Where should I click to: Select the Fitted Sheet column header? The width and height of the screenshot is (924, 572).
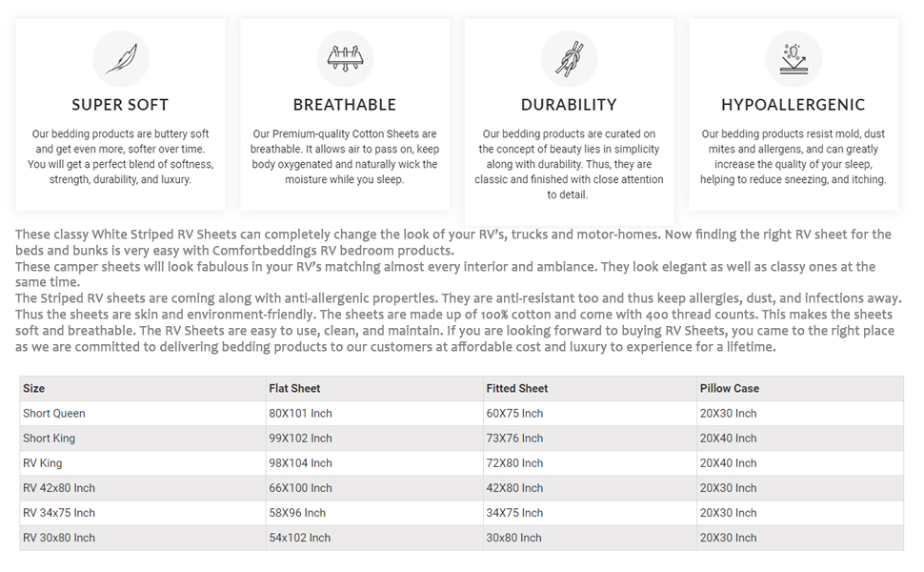click(x=516, y=389)
